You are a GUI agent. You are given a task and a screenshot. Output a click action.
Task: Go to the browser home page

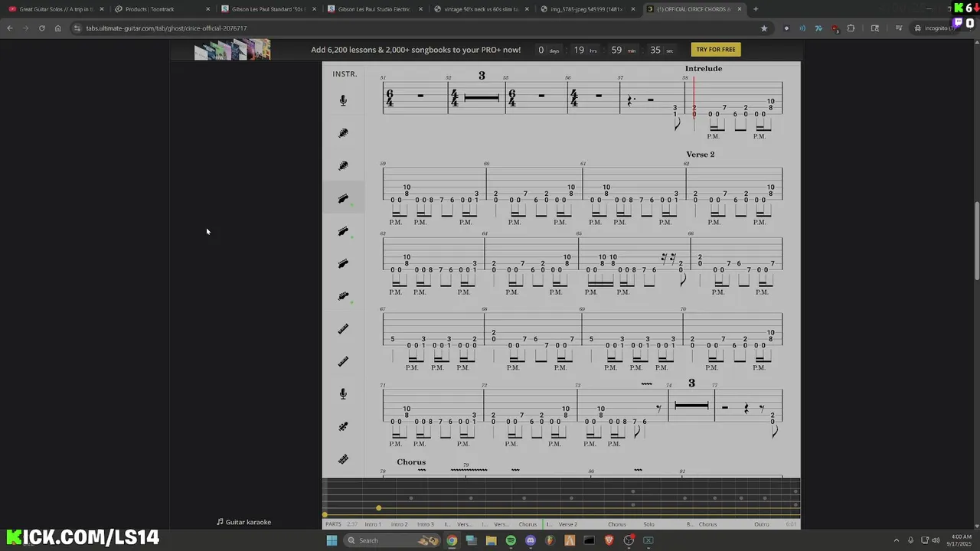tap(57, 28)
